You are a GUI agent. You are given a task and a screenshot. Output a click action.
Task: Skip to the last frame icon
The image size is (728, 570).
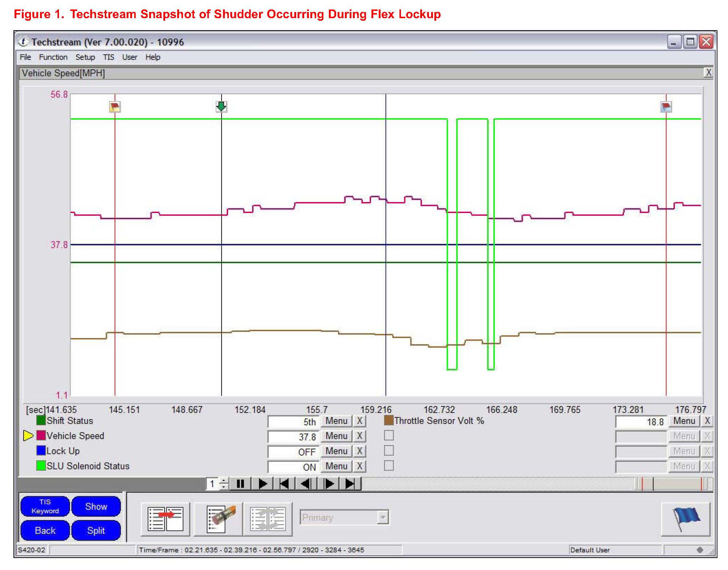[x=350, y=484]
